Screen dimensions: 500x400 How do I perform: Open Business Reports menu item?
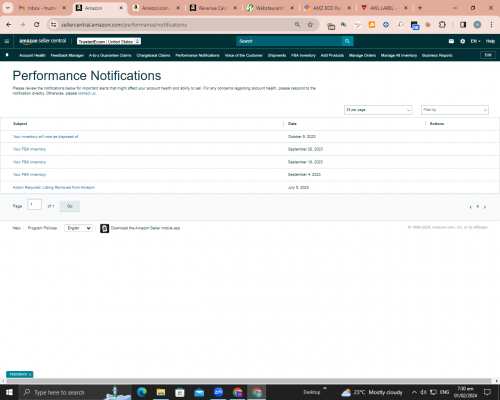(437, 55)
